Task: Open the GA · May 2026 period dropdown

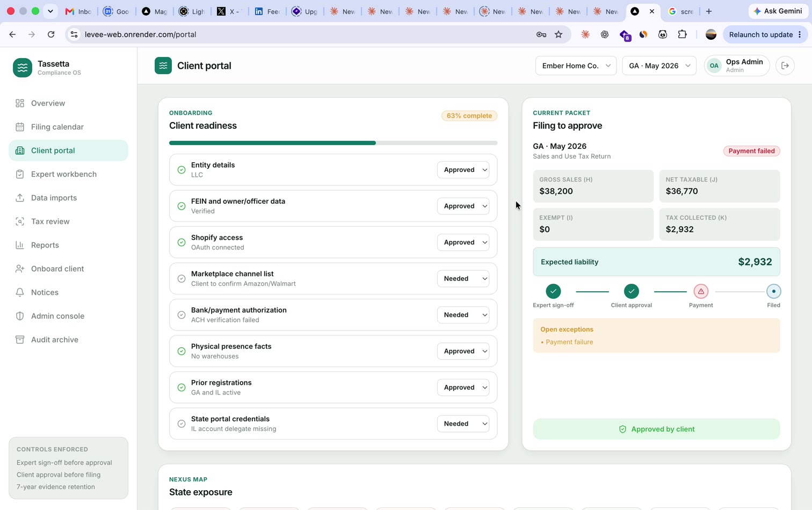Action: tap(659, 66)
